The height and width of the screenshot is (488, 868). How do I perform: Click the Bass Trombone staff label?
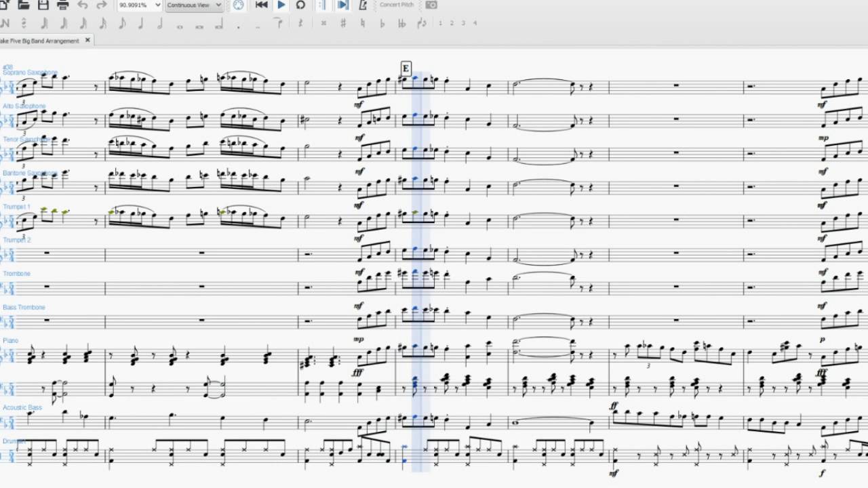[23, 307]
